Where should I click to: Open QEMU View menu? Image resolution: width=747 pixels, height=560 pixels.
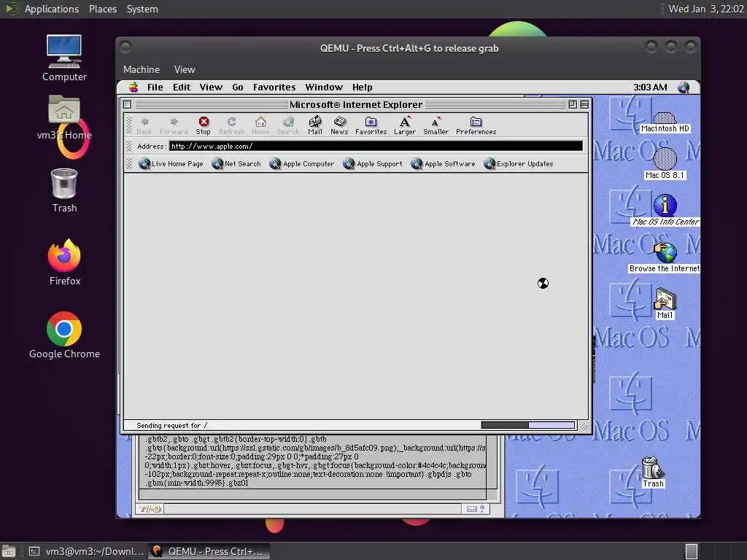[185, 69]
